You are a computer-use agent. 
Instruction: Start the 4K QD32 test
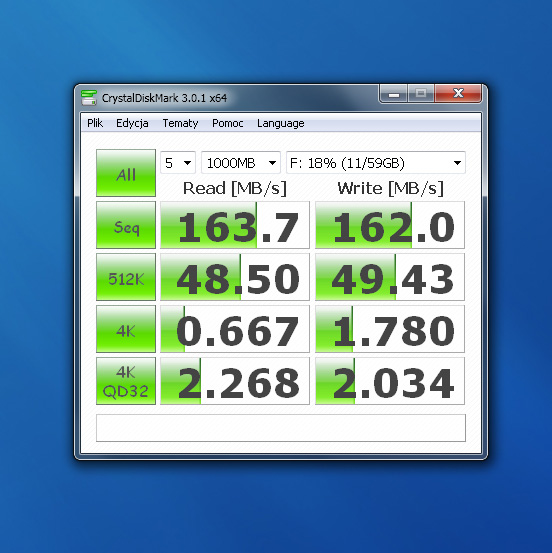pos(126,381)
